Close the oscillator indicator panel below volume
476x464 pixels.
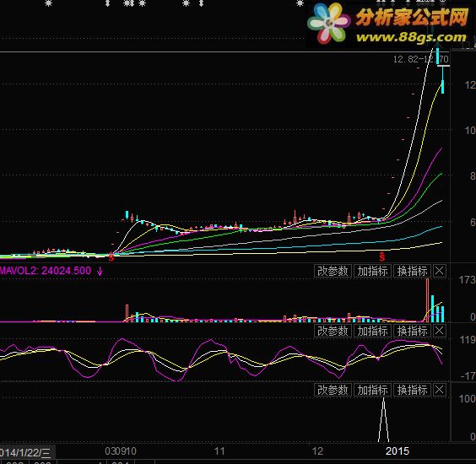tap(439, 331)
